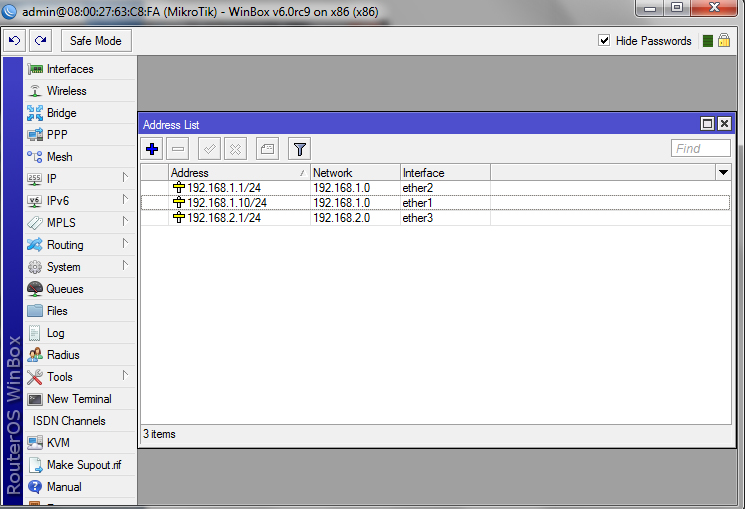Open the column selector dropdown arrow
745x509 pixels.
tap(723, 173)
